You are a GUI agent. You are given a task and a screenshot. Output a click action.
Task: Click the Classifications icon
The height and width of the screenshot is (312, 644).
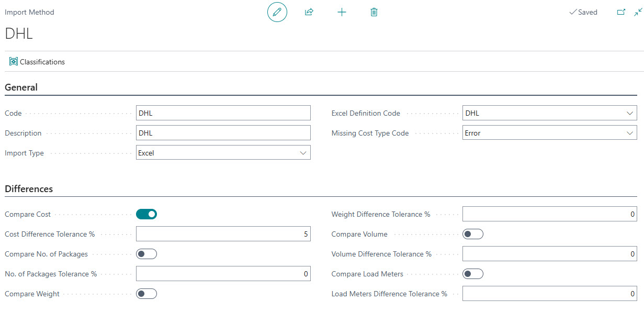tap(14, 62)
